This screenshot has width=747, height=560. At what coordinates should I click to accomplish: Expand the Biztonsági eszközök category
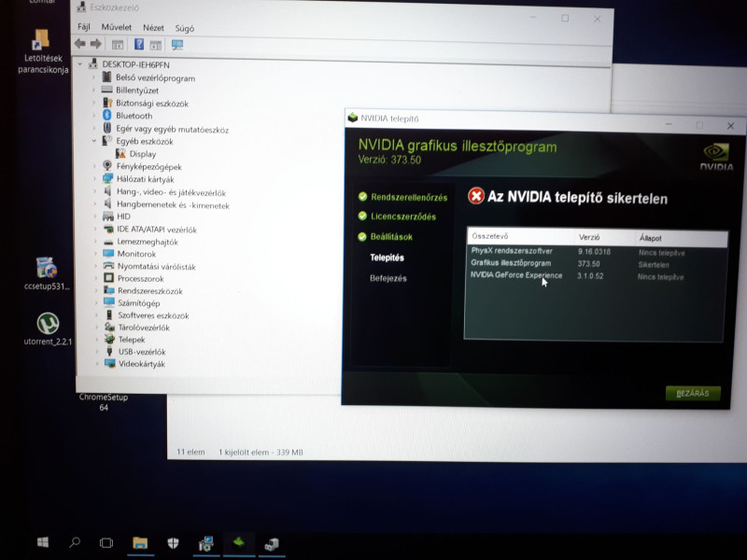[93, 103]
